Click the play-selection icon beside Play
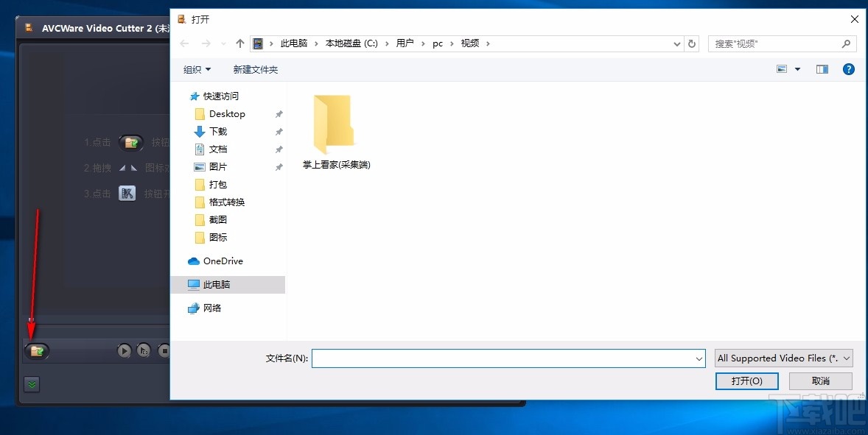This screenshot has height=435, width=868. point(144,351)
